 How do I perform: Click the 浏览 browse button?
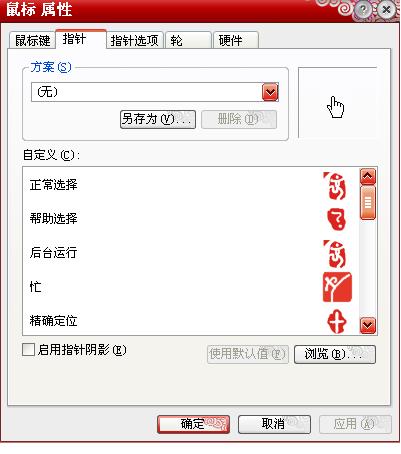coord(335,354)
